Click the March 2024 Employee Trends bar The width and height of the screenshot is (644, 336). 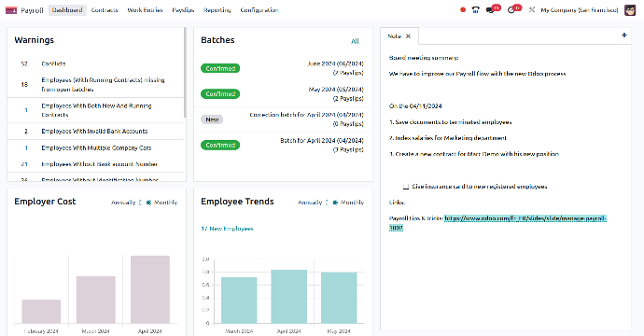(239, 301)
